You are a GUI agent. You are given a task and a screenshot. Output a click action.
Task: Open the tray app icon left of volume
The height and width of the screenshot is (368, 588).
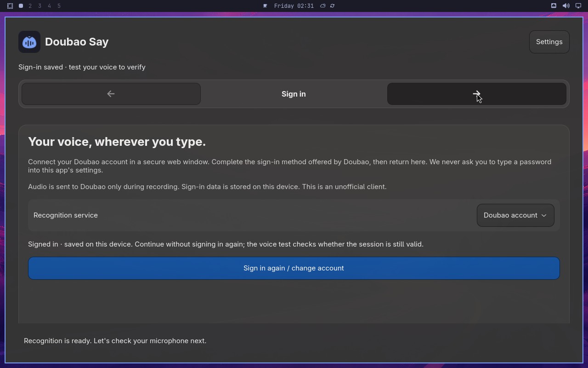coord(554,6)
